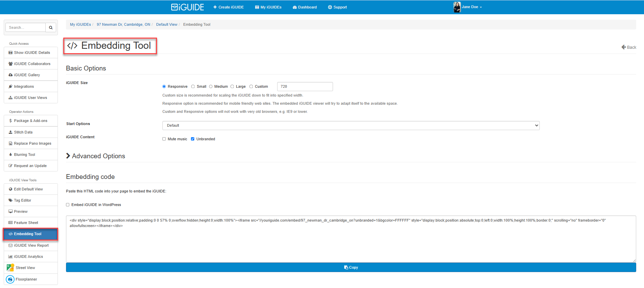
Task: Click the Blurring Tool droplet icon
Action: pyautogui.click(x=10, y=155)
